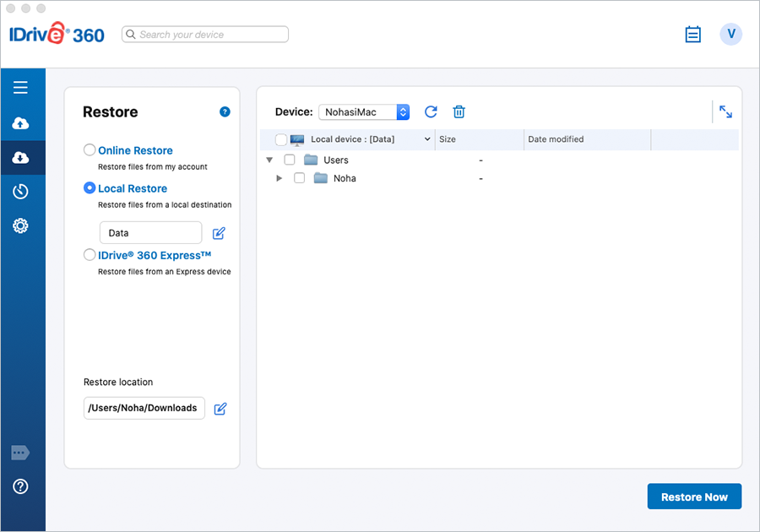Open the Device dropdown NohasiMac
Viewport: 760px width, 532px height.
click(x=364, y=112)
